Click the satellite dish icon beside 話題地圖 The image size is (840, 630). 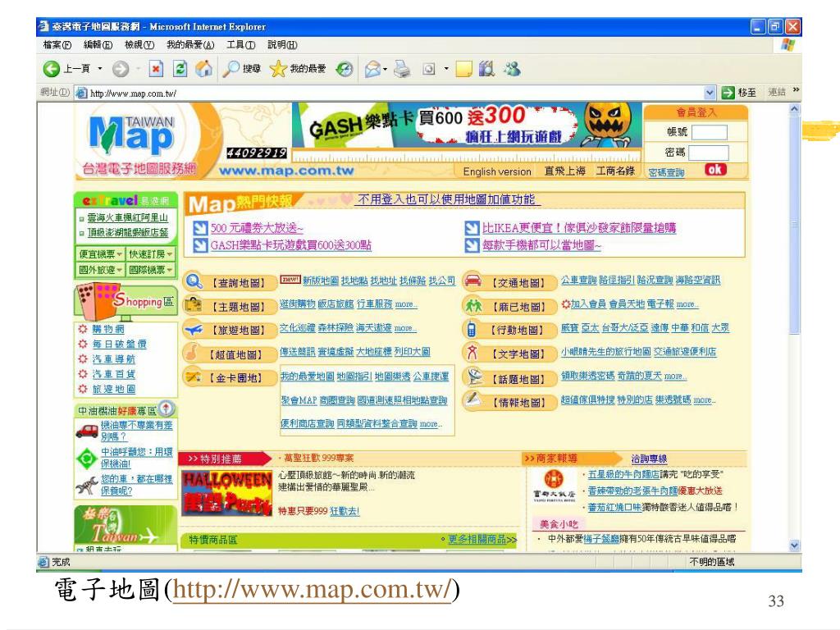point(473,377)
